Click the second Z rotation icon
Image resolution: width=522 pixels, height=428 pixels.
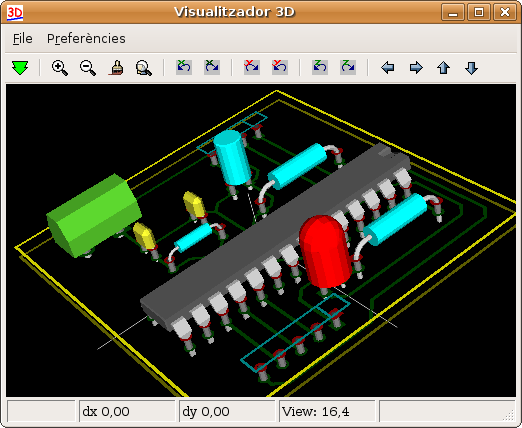pyautogui.click(x=348, y=67)
